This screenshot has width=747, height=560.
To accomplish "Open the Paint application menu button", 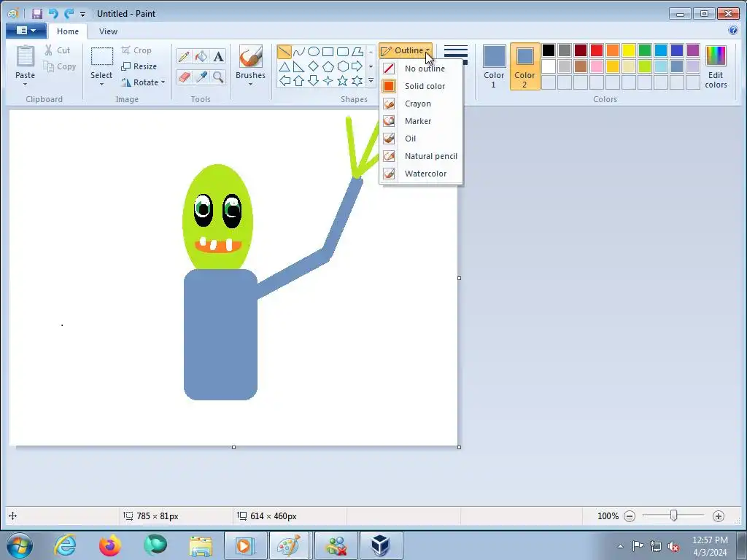I will (26, 31).
